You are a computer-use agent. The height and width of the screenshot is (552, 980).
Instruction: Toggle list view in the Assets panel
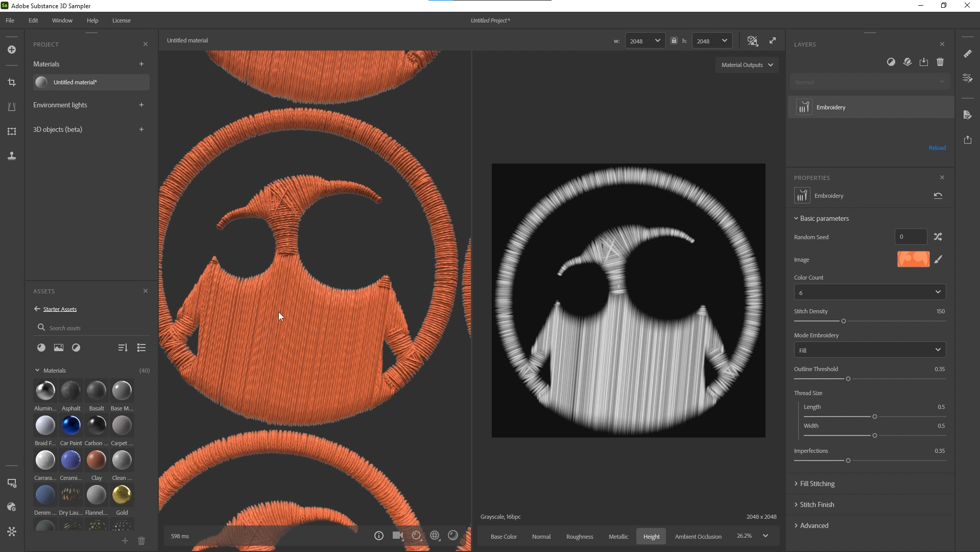[141, 348]
